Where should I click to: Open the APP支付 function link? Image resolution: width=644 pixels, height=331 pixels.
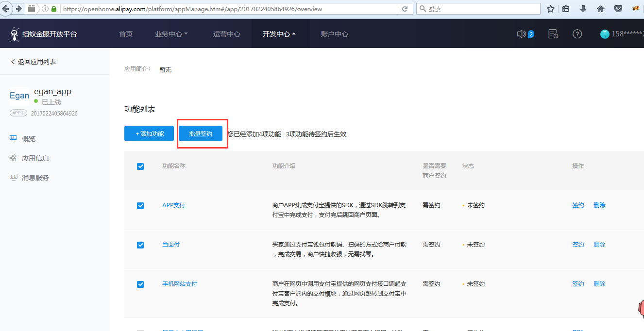pos(174,205)
